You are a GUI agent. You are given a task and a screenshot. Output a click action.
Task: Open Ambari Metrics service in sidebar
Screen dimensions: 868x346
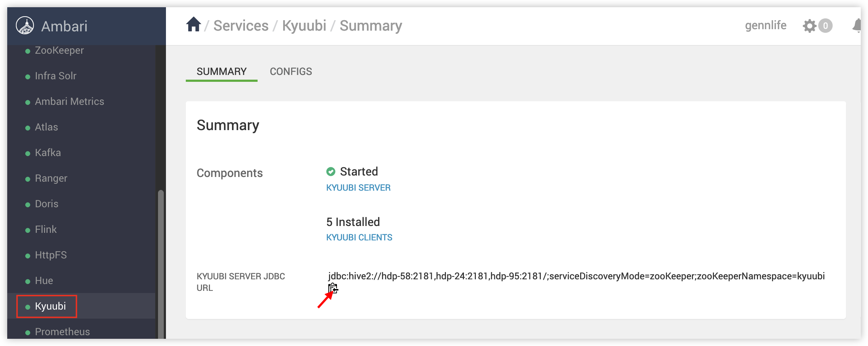69,102
